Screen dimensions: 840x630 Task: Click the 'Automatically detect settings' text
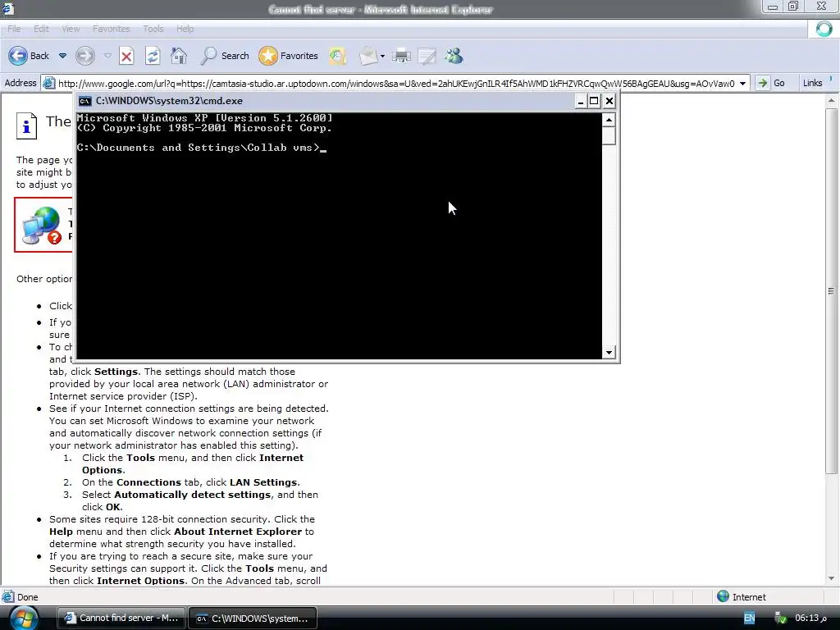(x=192, y=495)
